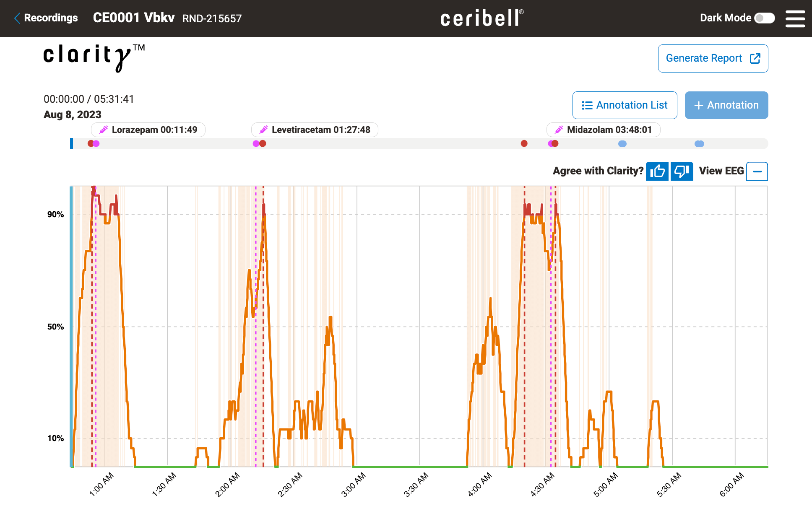
Task: Select the Levetiracetam 01:27:48 medication tag
Action: [315, 130]
